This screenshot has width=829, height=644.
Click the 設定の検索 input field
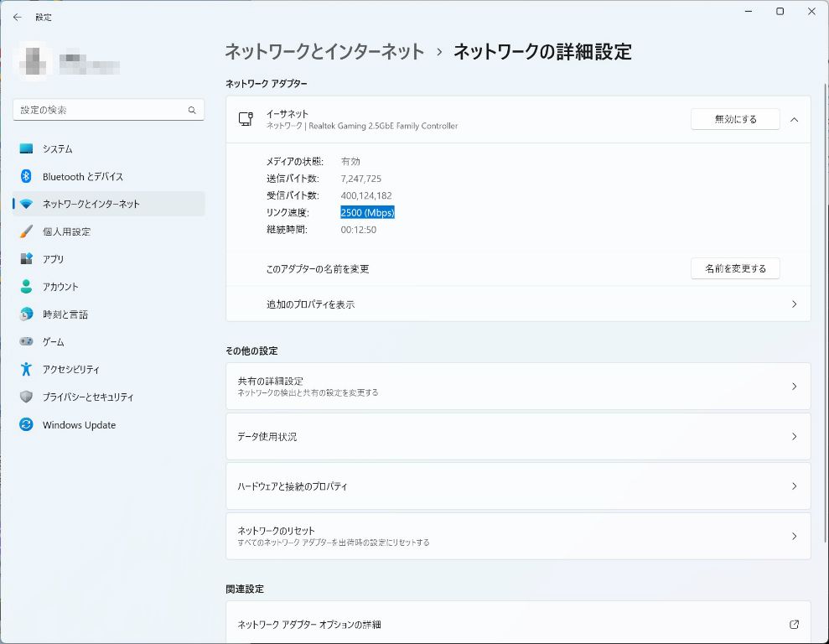[99, 110]
